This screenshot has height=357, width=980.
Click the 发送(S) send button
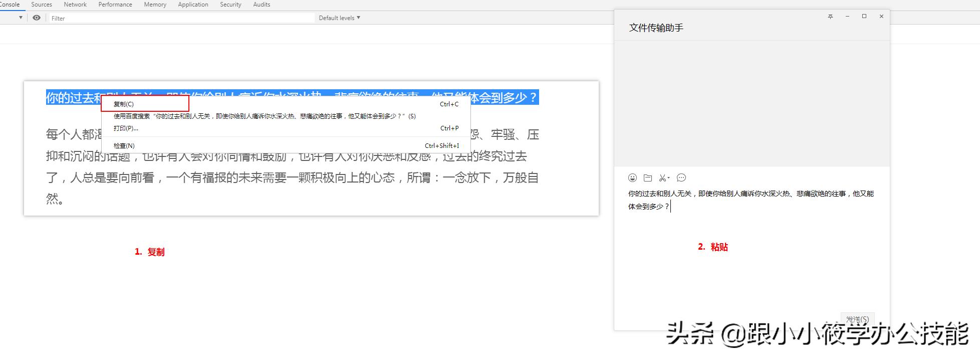point(857,319)
